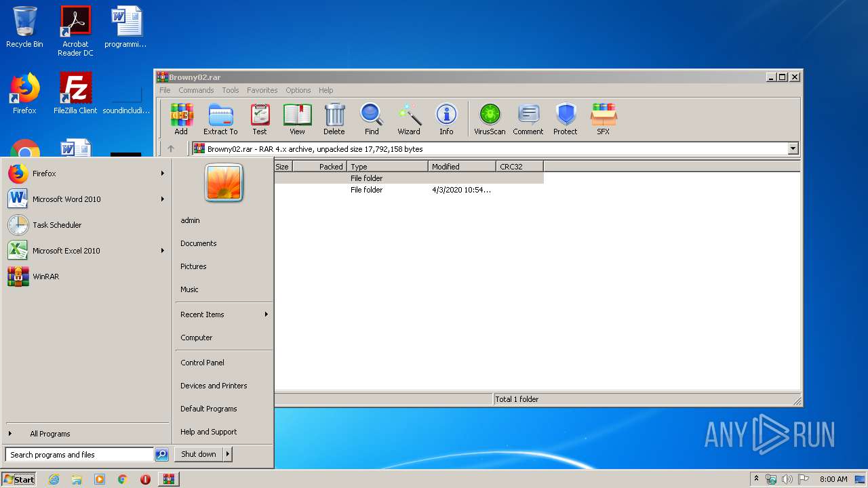Expand Microsoft Word 2010 jump list arrow
This screenshot has width=868, height=488.
tap(163, 199)
